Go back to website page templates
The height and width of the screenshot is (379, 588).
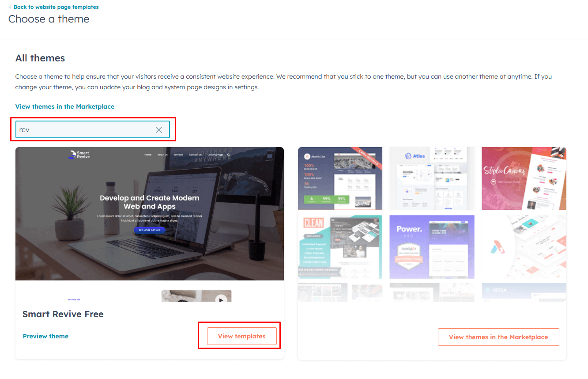(56, 7)
